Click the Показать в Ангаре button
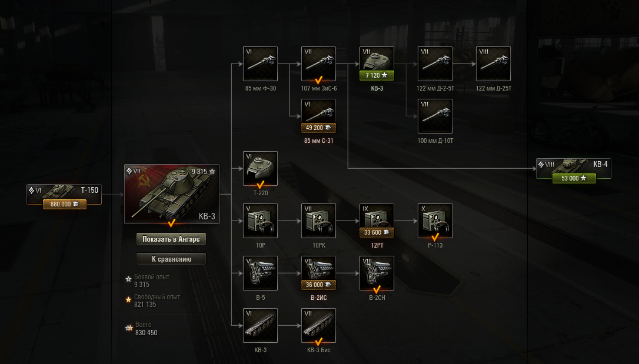Screen dimensions: 639x364 171,239
